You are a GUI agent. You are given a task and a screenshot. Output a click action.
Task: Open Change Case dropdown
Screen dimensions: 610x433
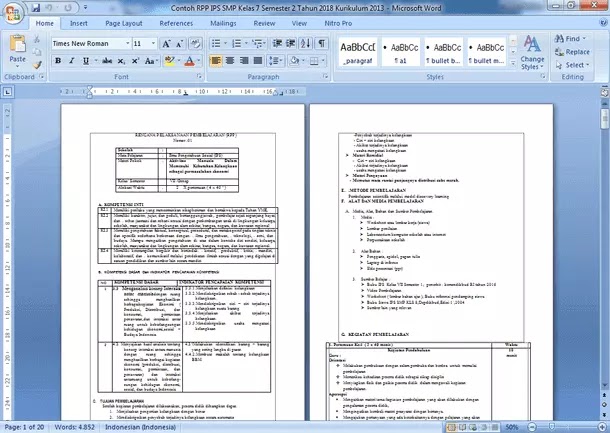pyautogui.click(x=151, y=61)
